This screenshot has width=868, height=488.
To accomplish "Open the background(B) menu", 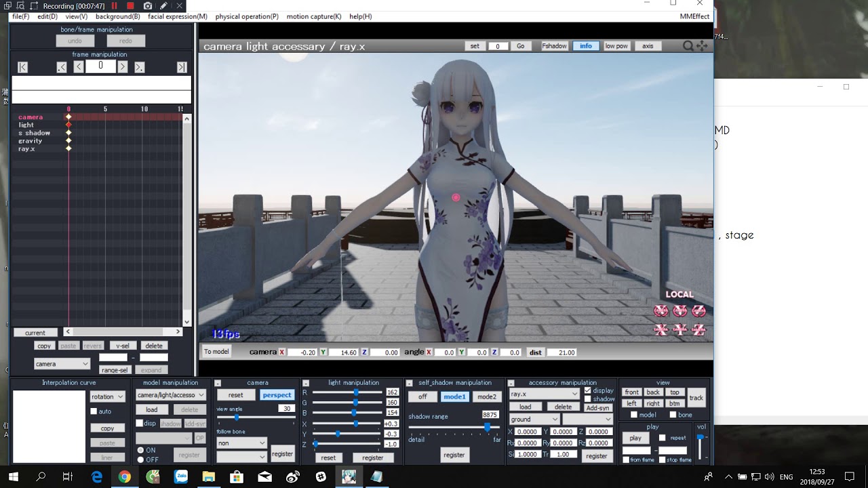I will 117,16.
